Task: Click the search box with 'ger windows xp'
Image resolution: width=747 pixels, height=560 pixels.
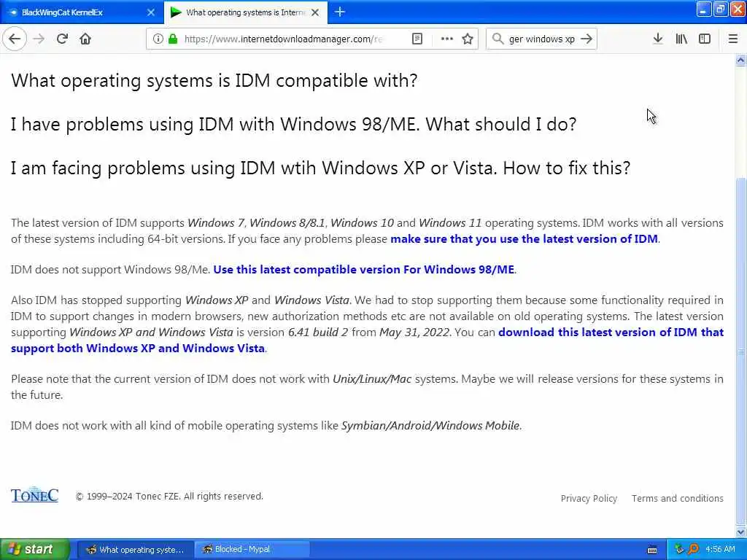Action: (542, 39)
